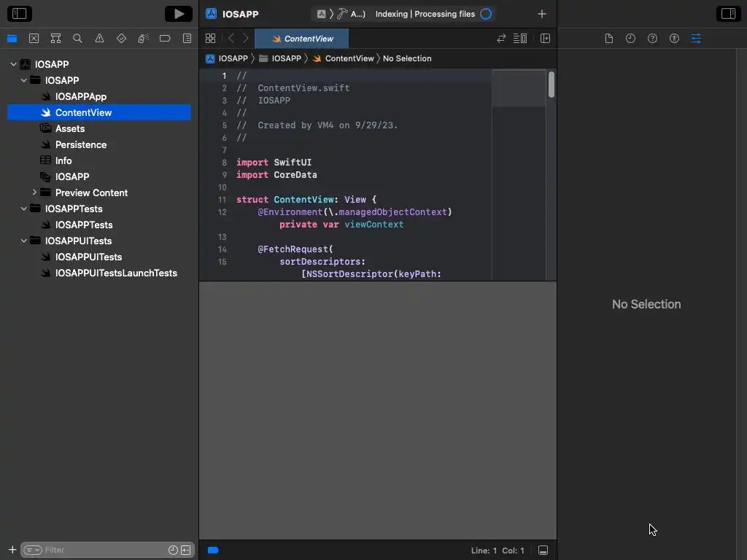Image resolution: width=747 pixels, height=560 pixels.
Task: Select ContentView in the navigator
Action: [99, 112]
